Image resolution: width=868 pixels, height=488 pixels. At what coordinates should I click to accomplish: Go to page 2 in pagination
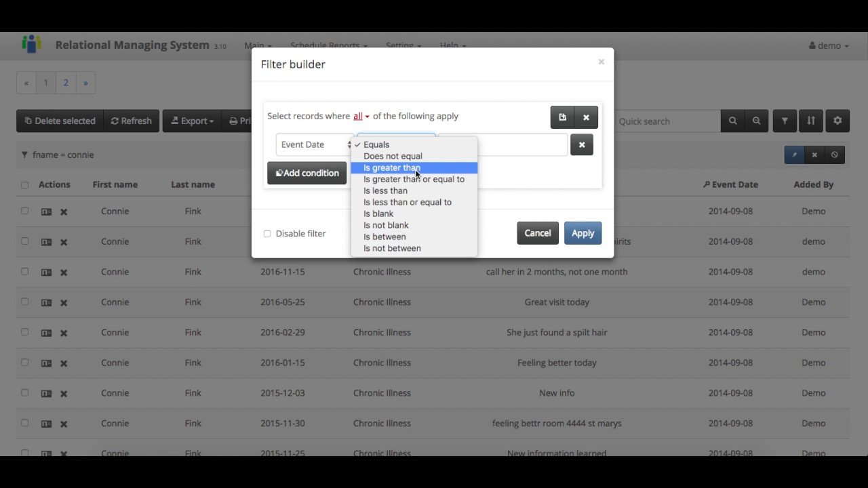point(66,83)
